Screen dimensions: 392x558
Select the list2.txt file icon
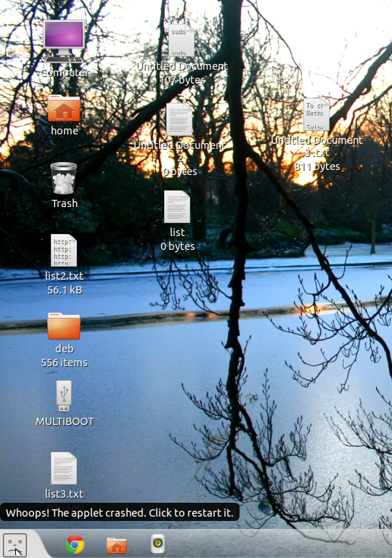pos(64,250)
